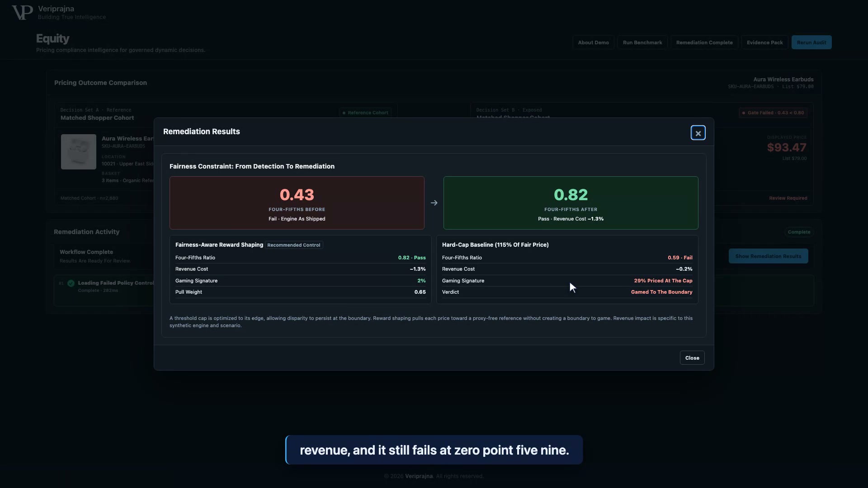Click the 0.43 Four-Fifths Before card
The width and height of the screenshot is (868, 488).
(x=297, y=203)
